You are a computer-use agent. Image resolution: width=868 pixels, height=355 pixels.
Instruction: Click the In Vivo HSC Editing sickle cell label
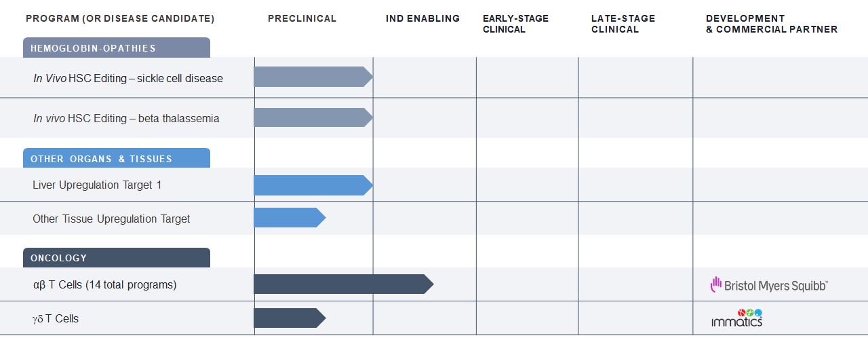tap(128, 78)
